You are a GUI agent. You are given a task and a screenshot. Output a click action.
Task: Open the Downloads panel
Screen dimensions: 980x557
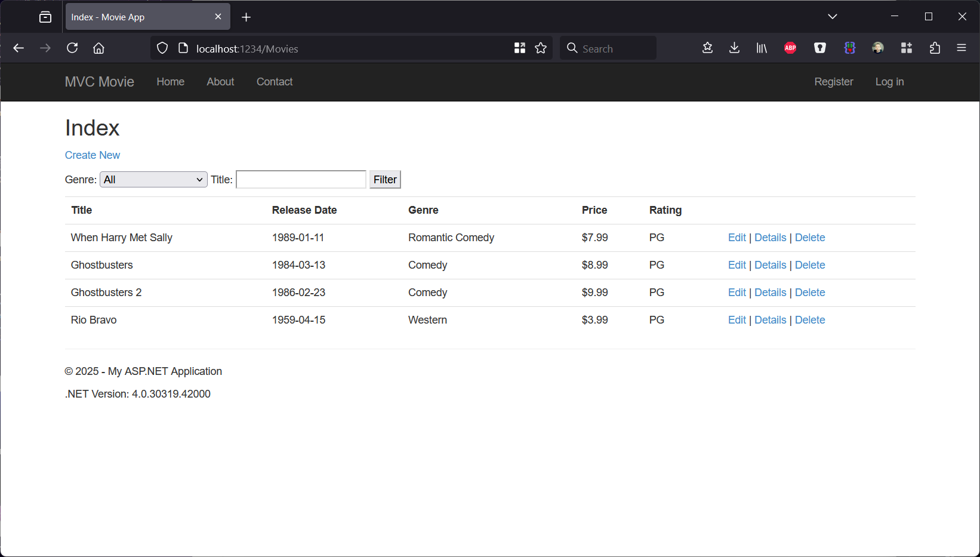click(734, 48)
